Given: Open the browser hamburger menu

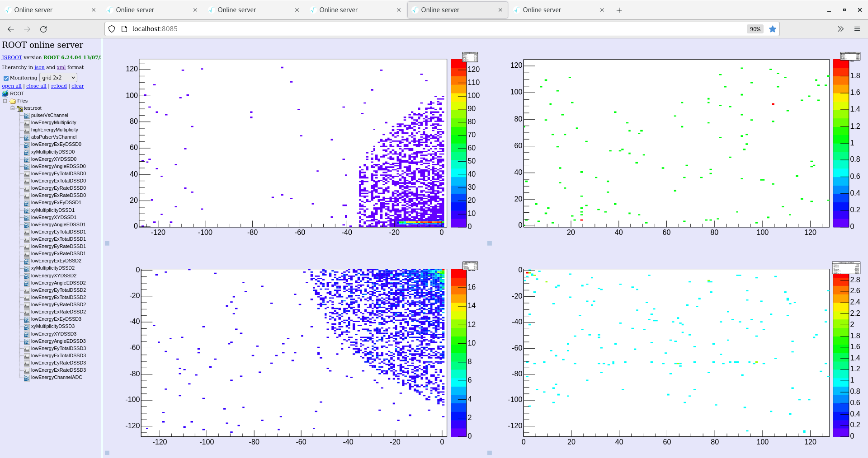Looking at the screenshot, I should (857, 29).
